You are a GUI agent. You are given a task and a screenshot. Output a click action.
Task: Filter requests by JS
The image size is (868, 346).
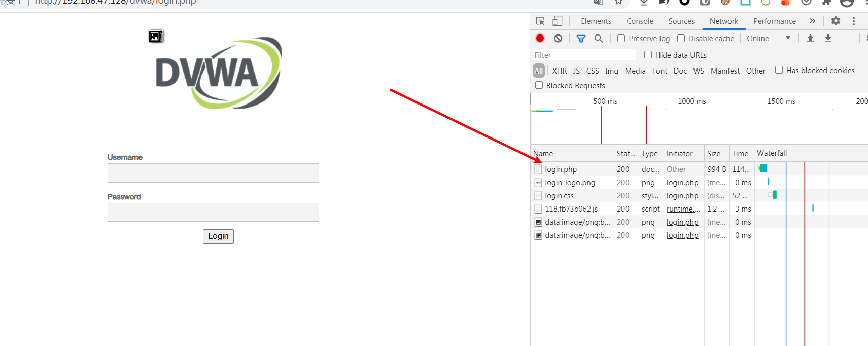click(x=576, y=71)
